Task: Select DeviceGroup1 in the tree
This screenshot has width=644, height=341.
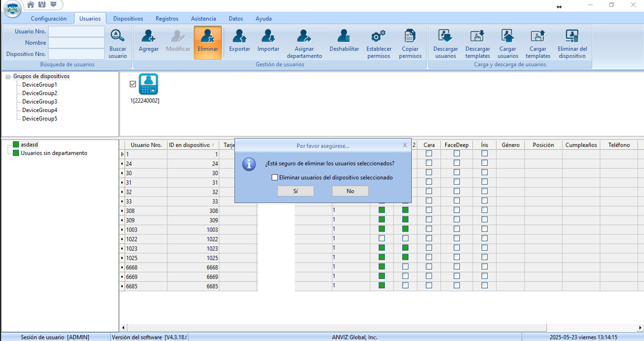Action: coord(39,85)
